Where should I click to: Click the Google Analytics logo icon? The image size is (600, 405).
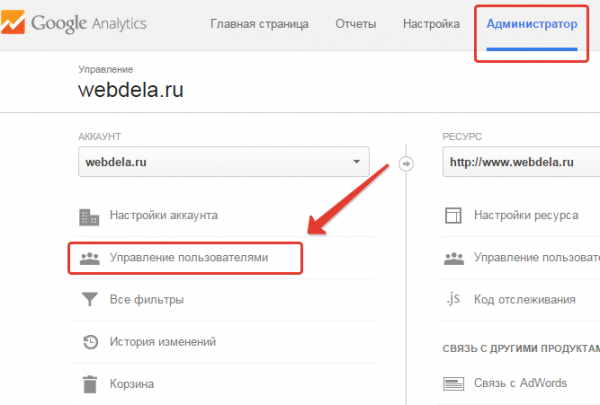coord(13,22)
